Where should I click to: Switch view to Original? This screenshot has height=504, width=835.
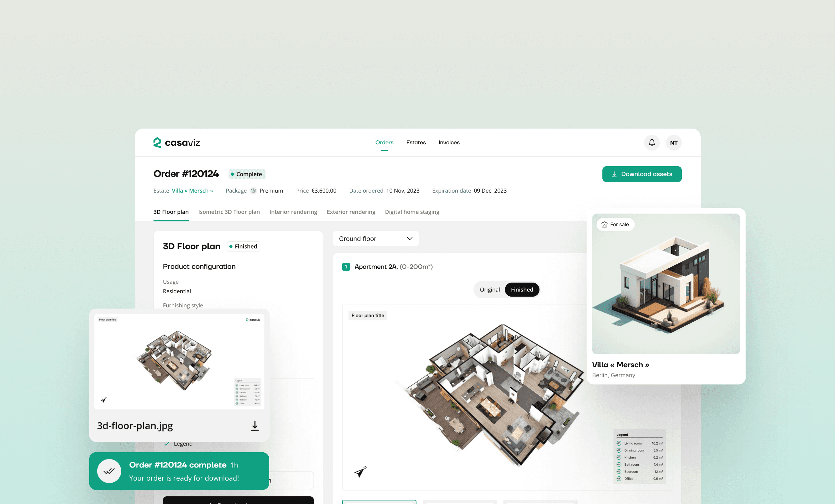pos(489,290)
